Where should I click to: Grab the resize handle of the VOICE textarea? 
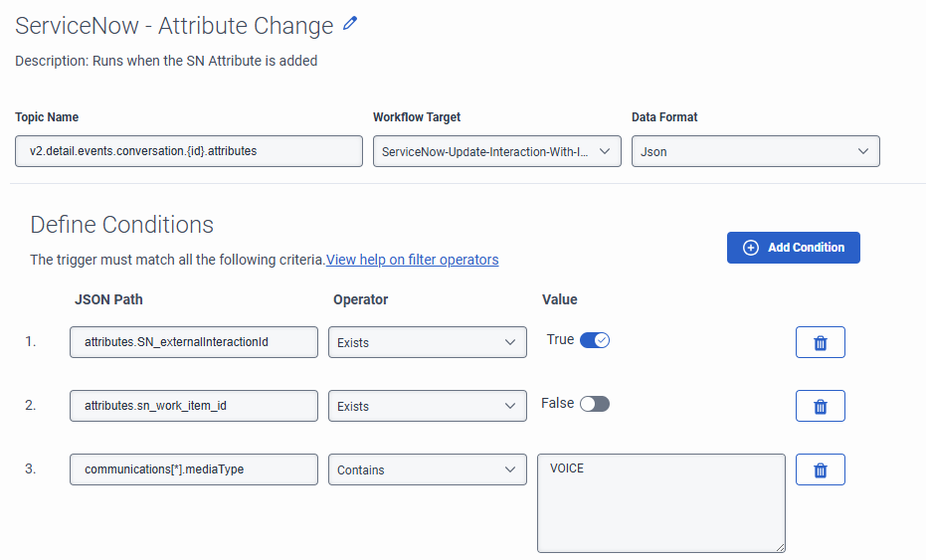coord(780,547)
